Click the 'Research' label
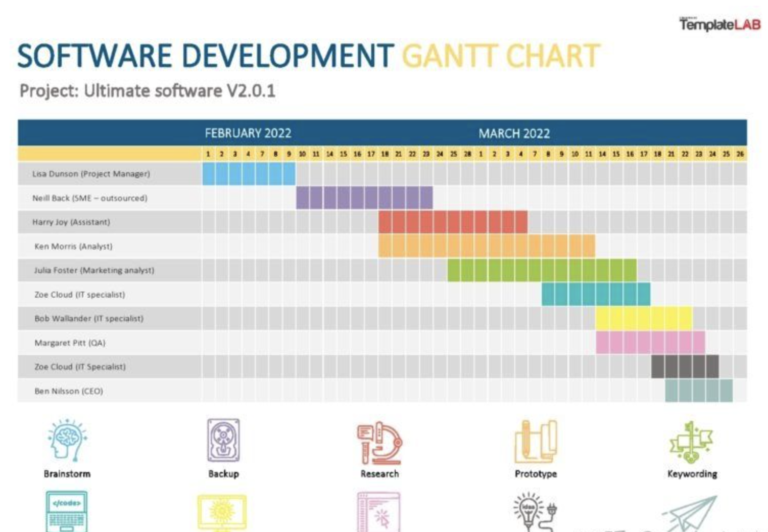This screenshot has height=532, width=768. (x=379, y=474)
